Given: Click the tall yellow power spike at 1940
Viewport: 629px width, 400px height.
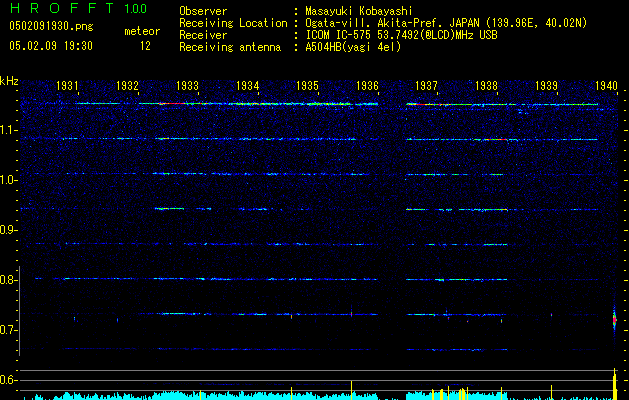Looking at the screenshot, I should point(615,384).
